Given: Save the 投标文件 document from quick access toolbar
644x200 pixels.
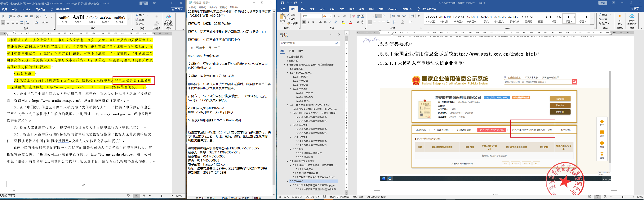Looking at the screenshot, I should click(x=282, y=3).
